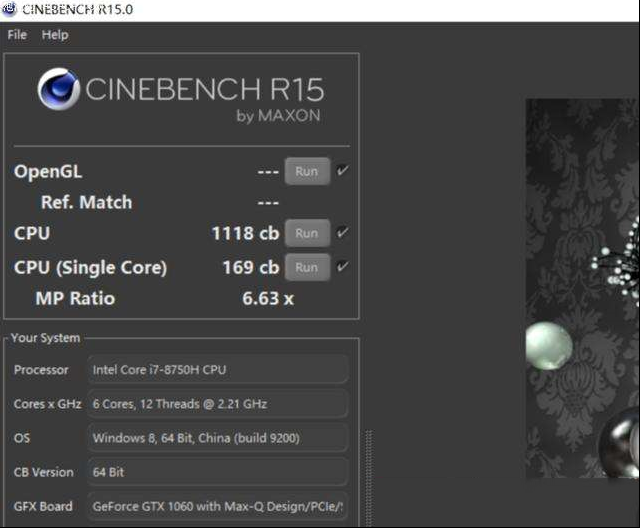Click the 1118 cb CPU score
Image resolution: width=640 pixels, height=528 pixels.
(245, 233)
